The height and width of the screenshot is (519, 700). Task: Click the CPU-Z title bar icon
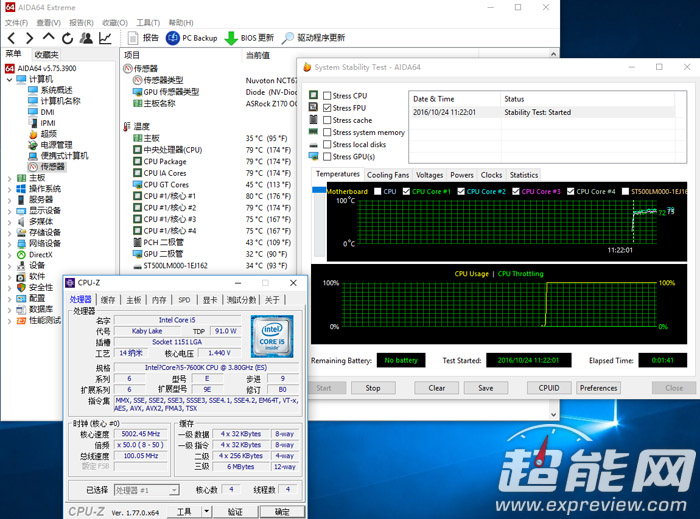tap(70, 283)
